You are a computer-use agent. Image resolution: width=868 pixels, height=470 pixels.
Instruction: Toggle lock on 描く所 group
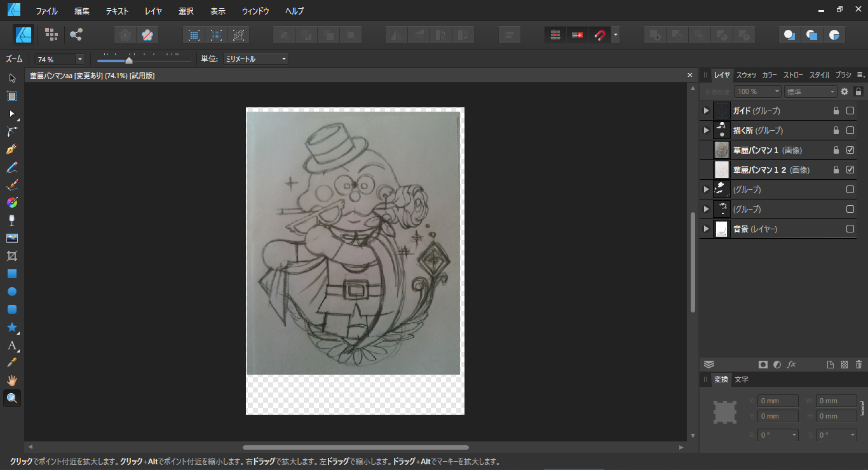coord(836,130)
